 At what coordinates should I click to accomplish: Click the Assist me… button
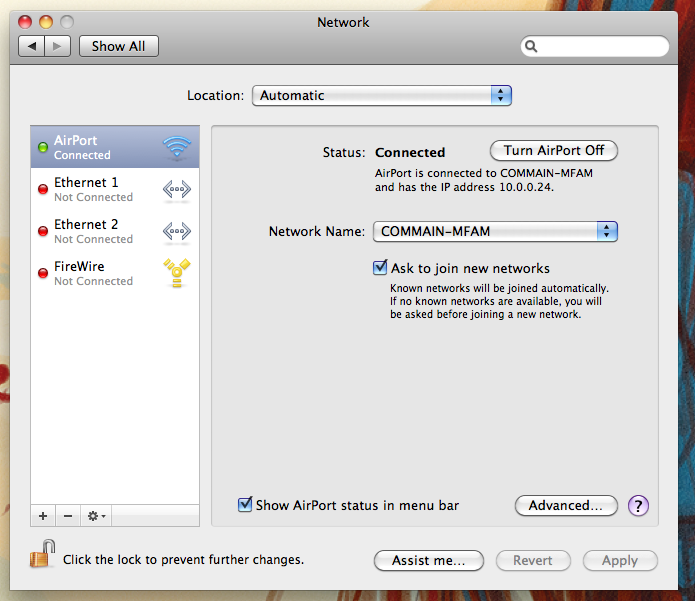(x=429, y=561)
